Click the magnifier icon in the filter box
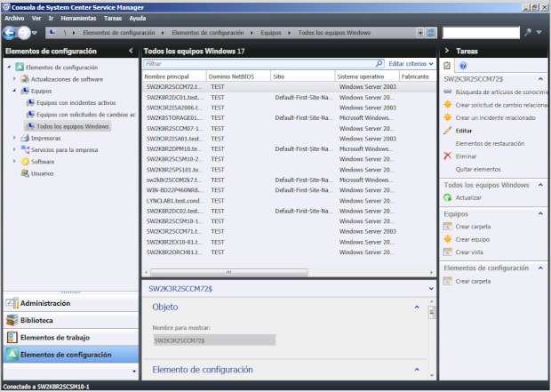The width and height of the screenshot is (551, 392). (x=379, y=64)
